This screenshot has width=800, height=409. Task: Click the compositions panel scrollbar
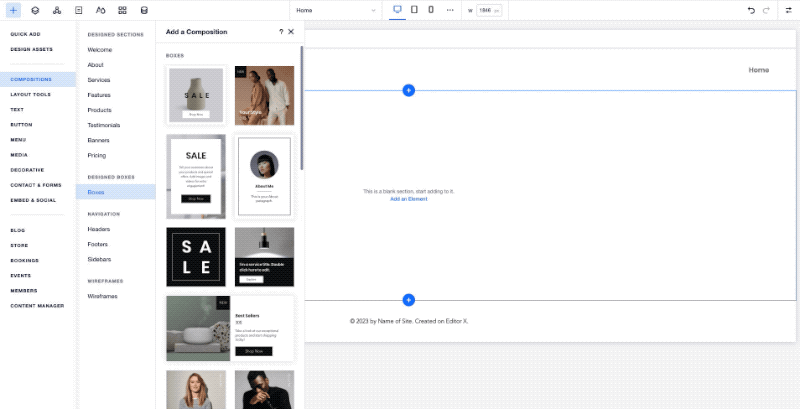[302, 108]
